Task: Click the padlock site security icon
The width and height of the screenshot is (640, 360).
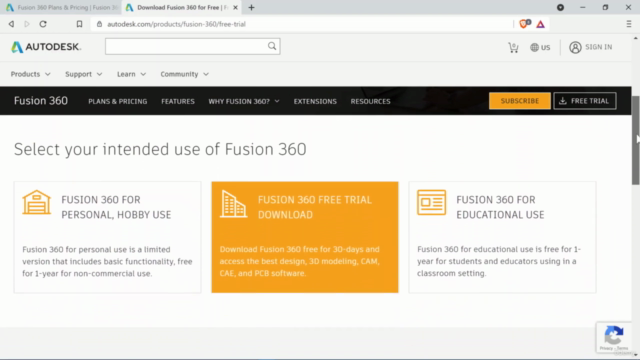Action: click(99, 24)
